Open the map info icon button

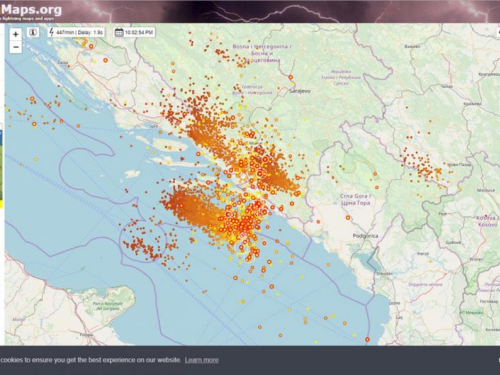click(33, 32)
